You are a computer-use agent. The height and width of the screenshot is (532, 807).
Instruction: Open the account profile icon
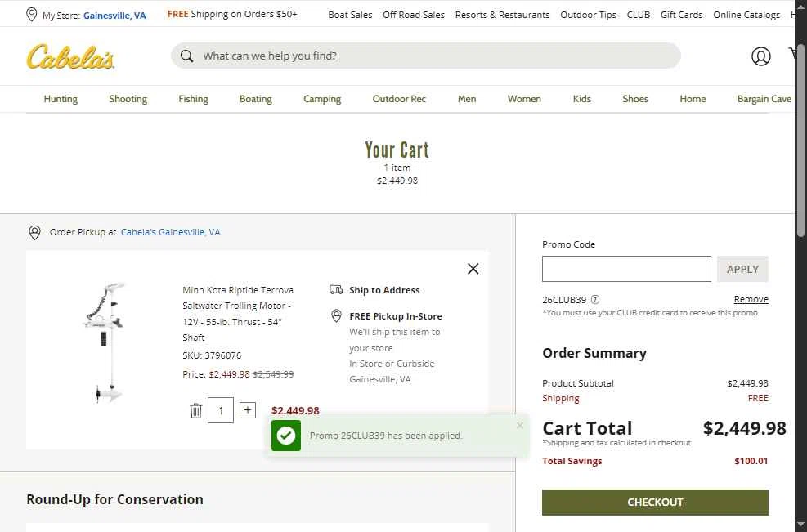point(760,56)
